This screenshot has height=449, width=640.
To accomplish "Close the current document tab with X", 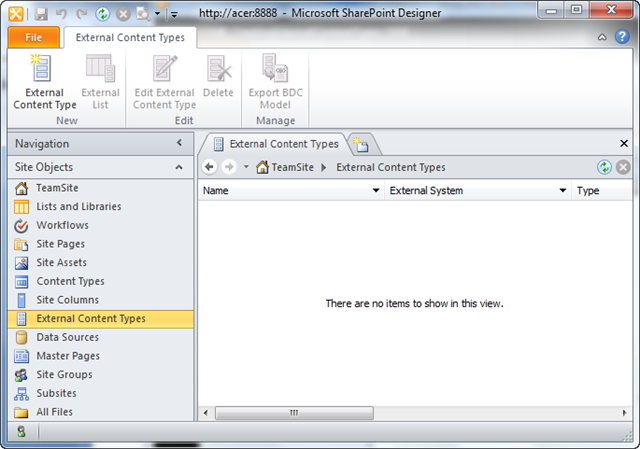I will [x=624, y=143].
